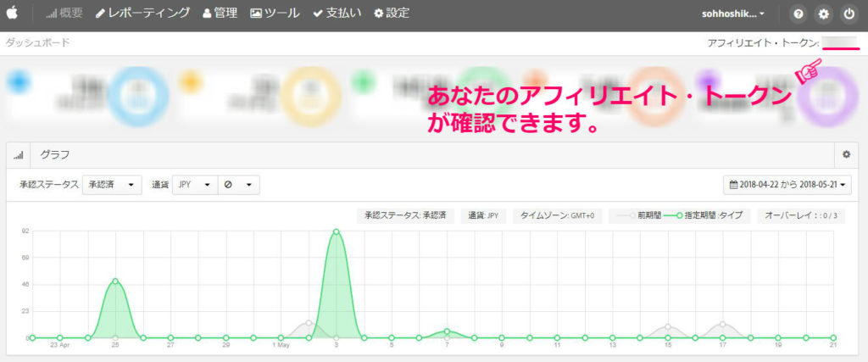The image size is (868, 362).
Task: Open the 設定 menu
Action: 392,14
